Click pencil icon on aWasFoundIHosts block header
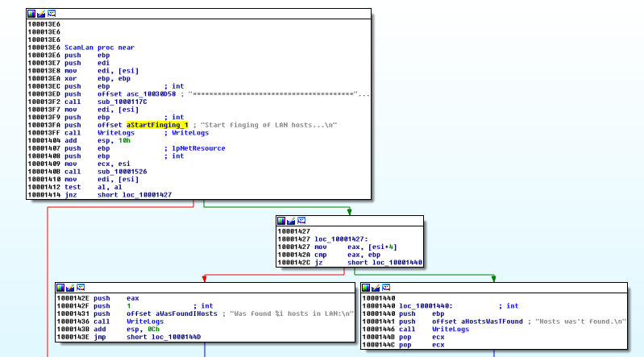The width and height of the screenshot is (644, 357). pos(70,288)
